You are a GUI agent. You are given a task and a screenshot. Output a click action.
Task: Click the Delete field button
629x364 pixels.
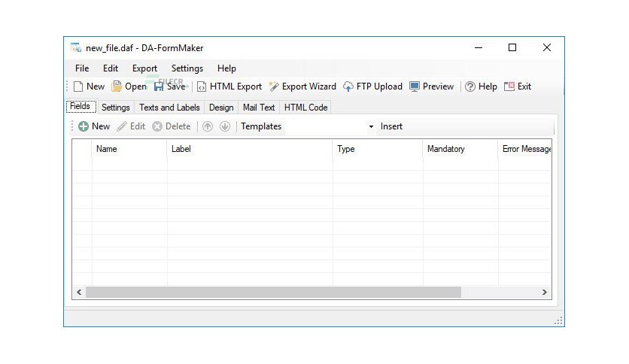click(172, 126)
